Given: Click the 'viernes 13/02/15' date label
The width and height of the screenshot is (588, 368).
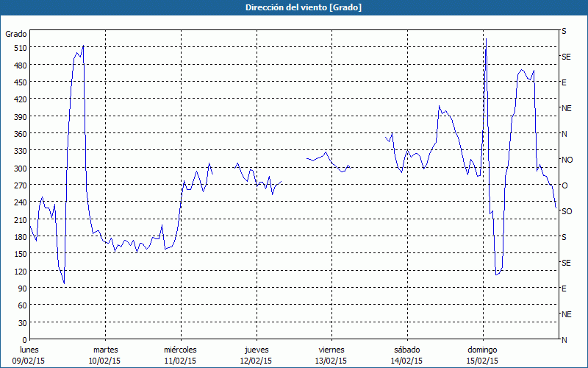Looking at the screenshot, I should (331, 355).
